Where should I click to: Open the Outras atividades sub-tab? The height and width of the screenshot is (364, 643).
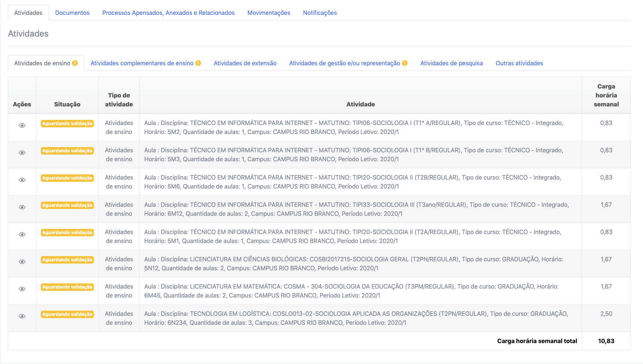click(x=519, y=63)
